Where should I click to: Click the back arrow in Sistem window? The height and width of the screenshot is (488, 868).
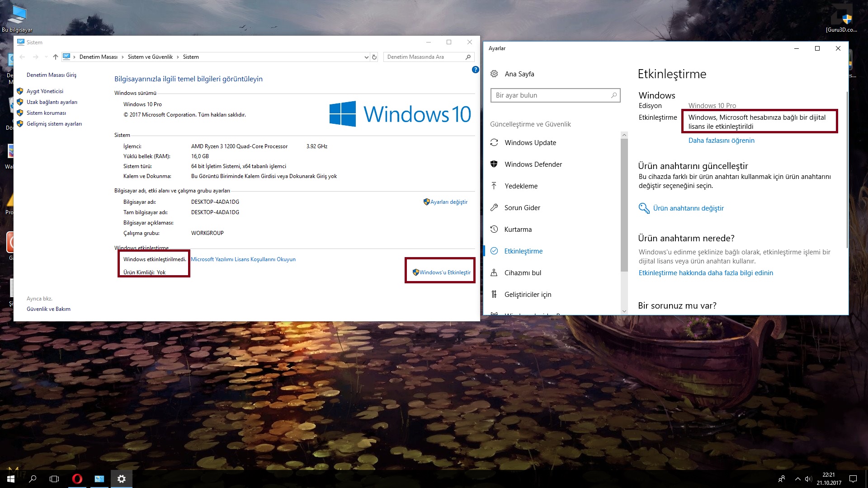click(x=23, y=57)
